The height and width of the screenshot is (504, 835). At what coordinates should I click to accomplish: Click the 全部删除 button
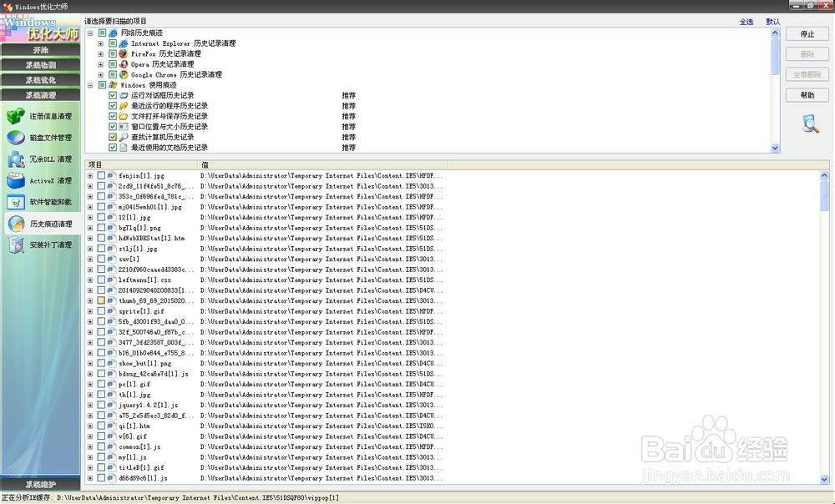pos(807,74)
